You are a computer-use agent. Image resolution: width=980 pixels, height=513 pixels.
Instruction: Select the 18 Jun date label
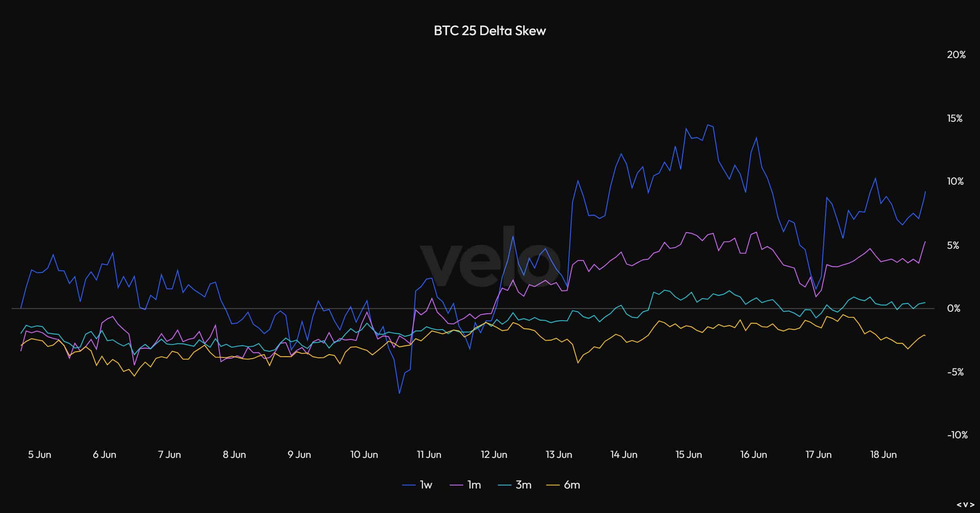(883, 455)
